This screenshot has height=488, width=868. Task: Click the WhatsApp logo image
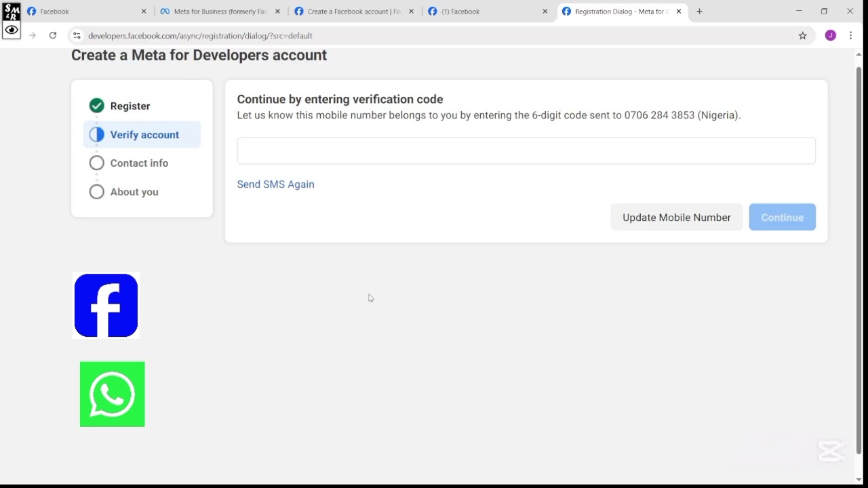[x=113, y=394]
